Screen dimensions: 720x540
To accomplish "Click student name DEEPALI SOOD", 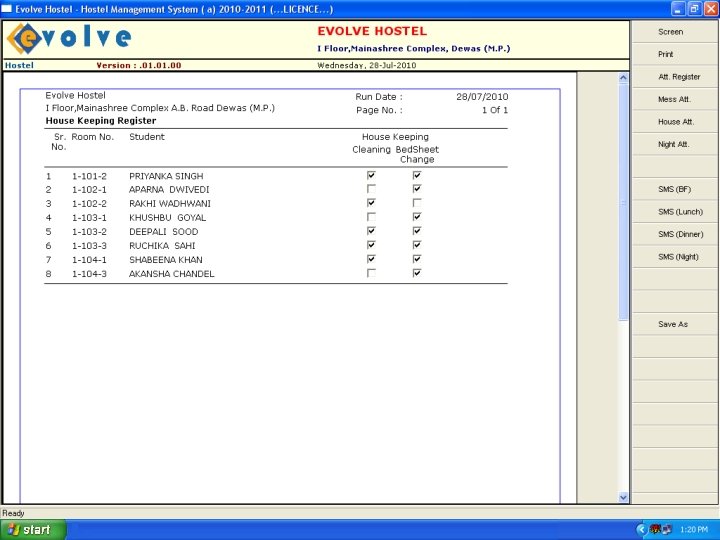I will 163,232.
